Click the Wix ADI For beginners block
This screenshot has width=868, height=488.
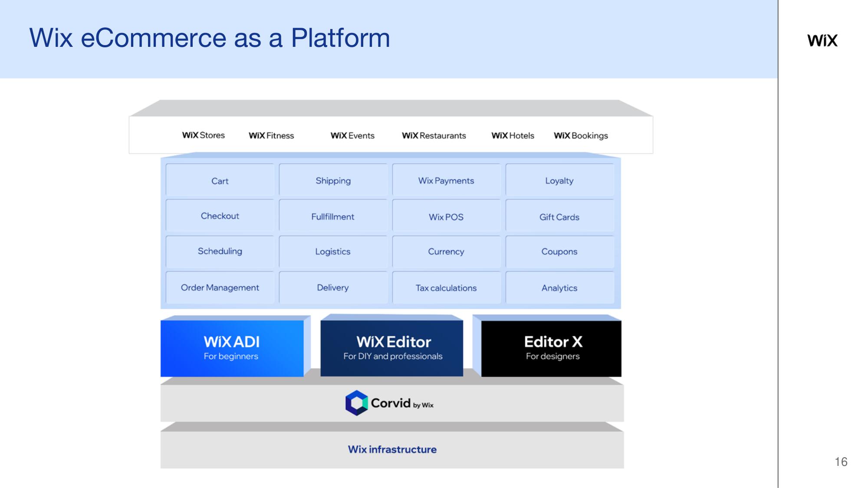[x=232, y=348]
